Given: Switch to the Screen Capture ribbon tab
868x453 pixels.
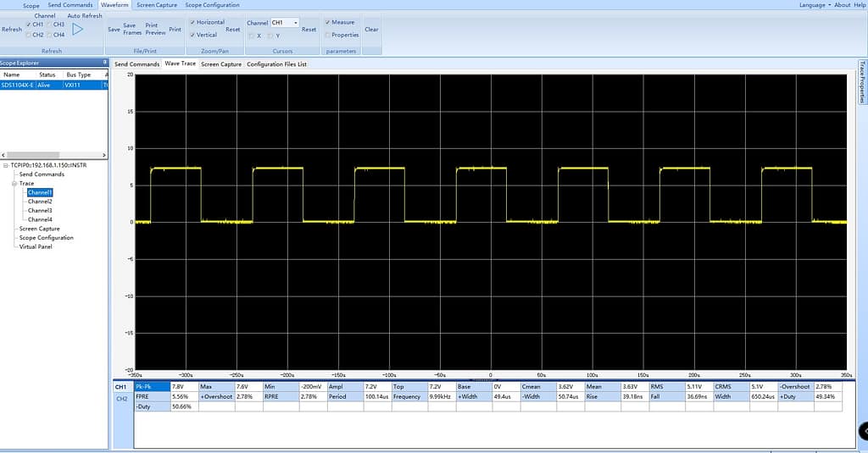Looking at the screenshot, I should (155, 5).
